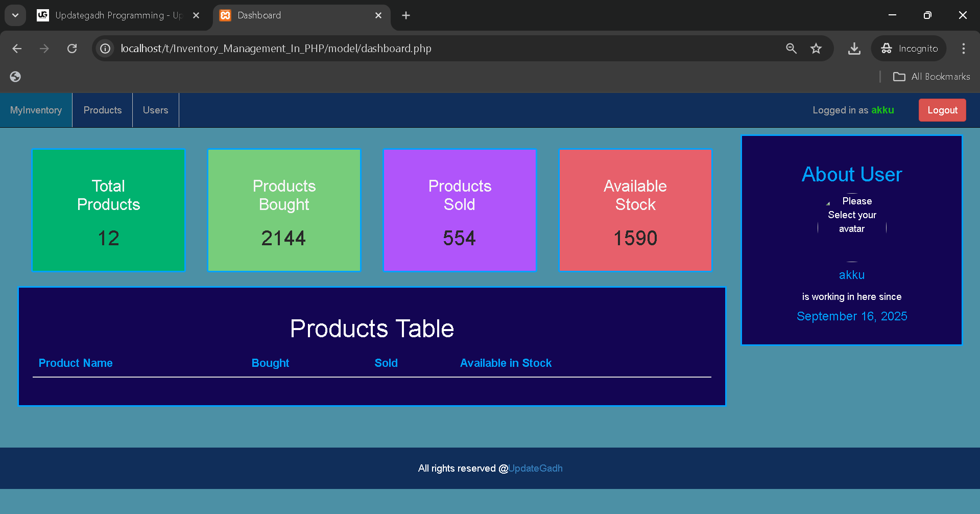Click the browser back arrow
The image size is (980, 514).
point(17,49)
